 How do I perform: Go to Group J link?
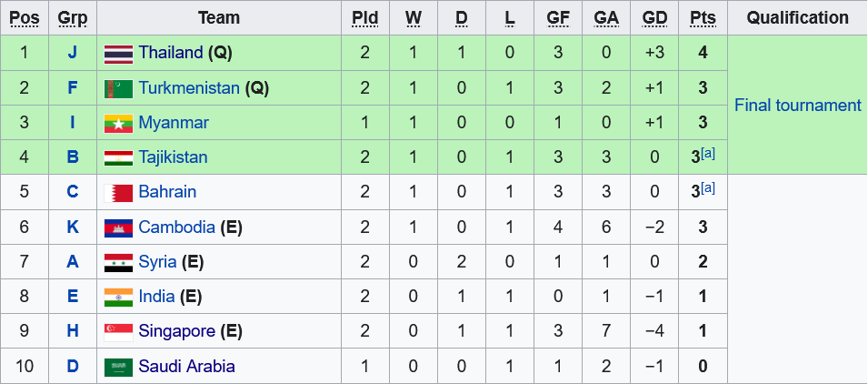73,53
